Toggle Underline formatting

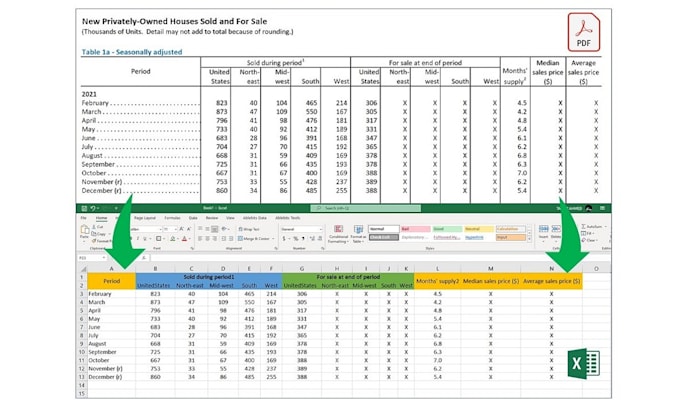145,239
